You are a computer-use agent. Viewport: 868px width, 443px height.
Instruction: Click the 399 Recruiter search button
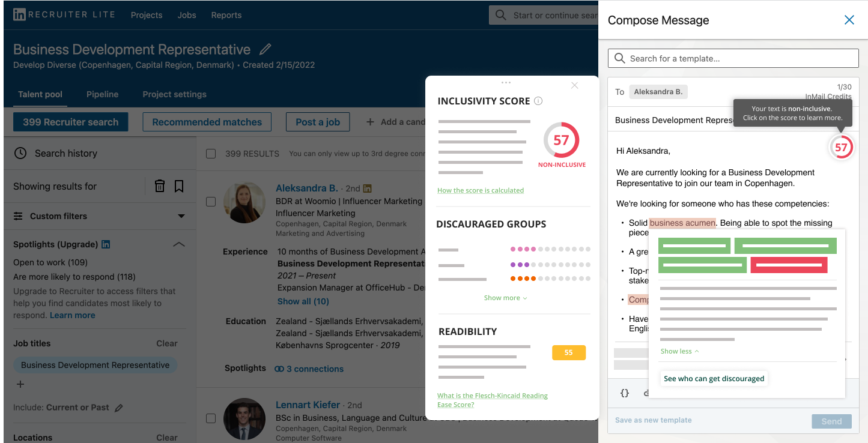[x=71, y=122]
